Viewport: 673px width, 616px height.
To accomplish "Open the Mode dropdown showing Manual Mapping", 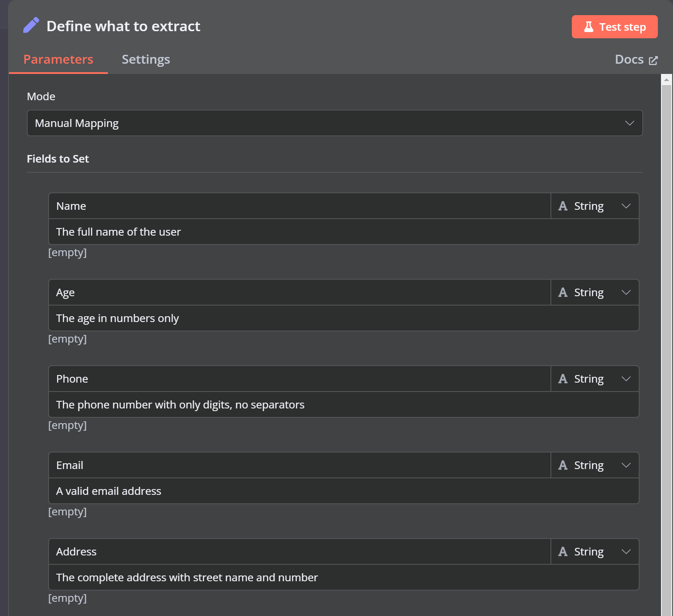I will click(335, 123).
